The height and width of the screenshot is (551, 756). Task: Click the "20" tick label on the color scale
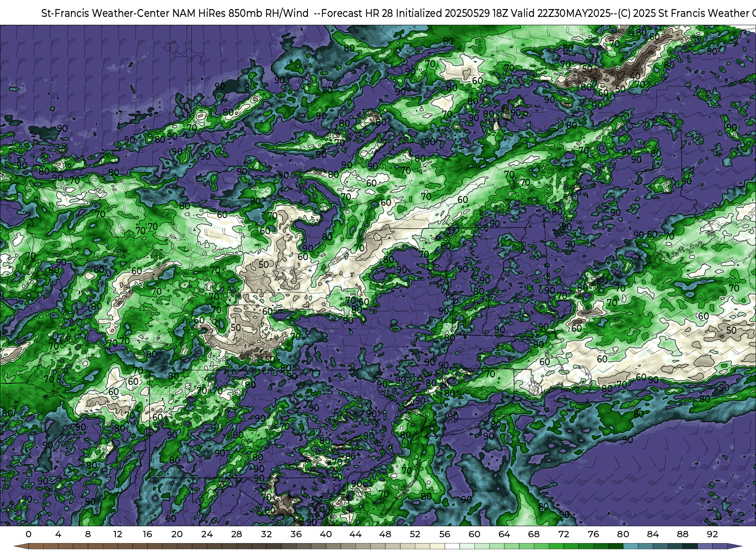point(177,534)
